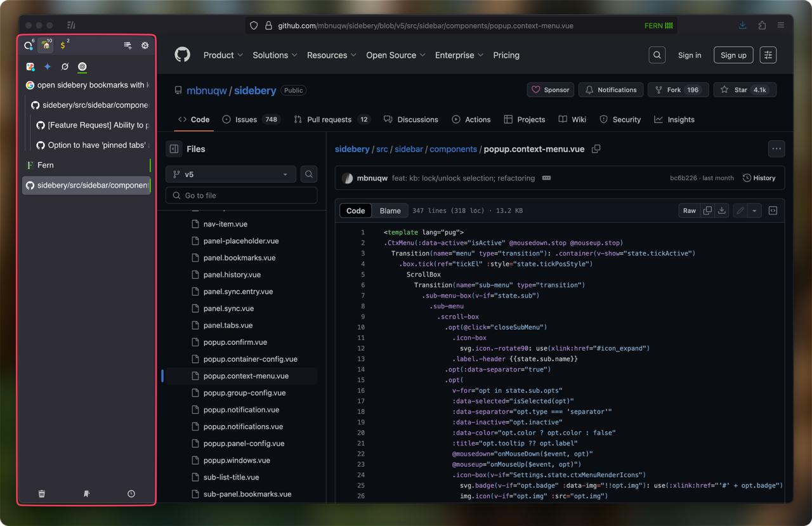Expand the Resources menu
Viewport: 812px width, 526px height.
[x=332, y=55]
